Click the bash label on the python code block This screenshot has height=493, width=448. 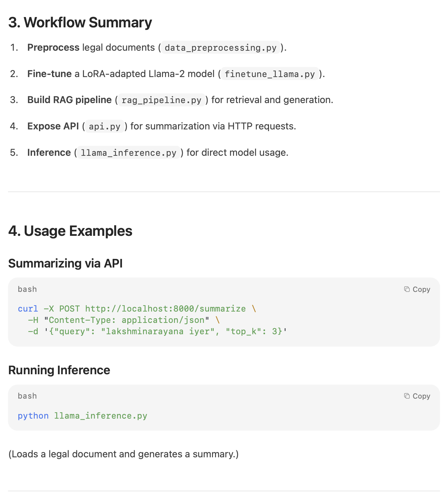click(27, 396)
